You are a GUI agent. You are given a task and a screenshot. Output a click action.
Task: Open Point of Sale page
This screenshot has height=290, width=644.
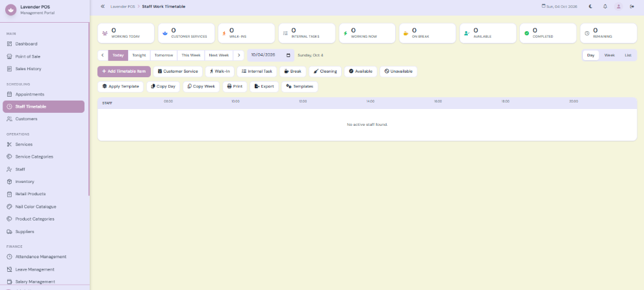tap(44, 56)
